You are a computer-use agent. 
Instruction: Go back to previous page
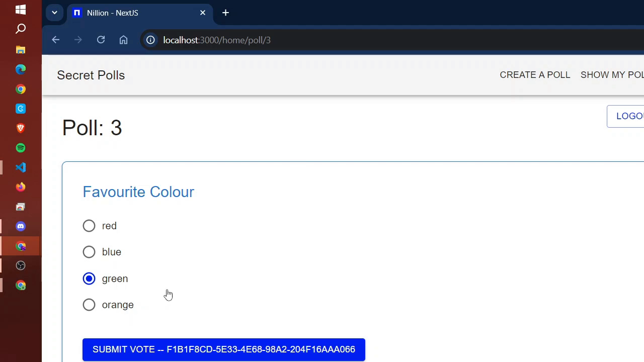(55, 40)
